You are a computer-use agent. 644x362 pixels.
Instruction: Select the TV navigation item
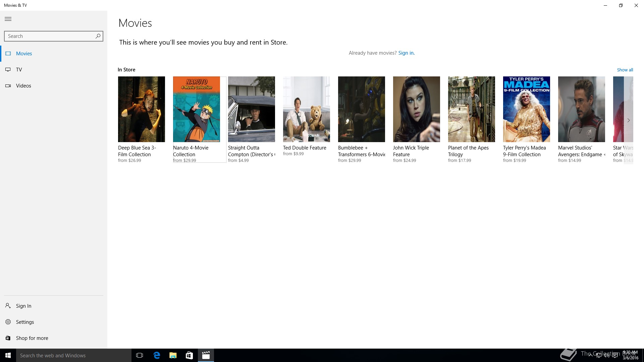point(19,70)
